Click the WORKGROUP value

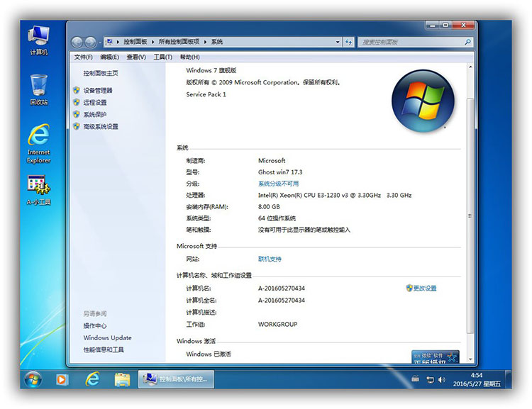point(277,324)
